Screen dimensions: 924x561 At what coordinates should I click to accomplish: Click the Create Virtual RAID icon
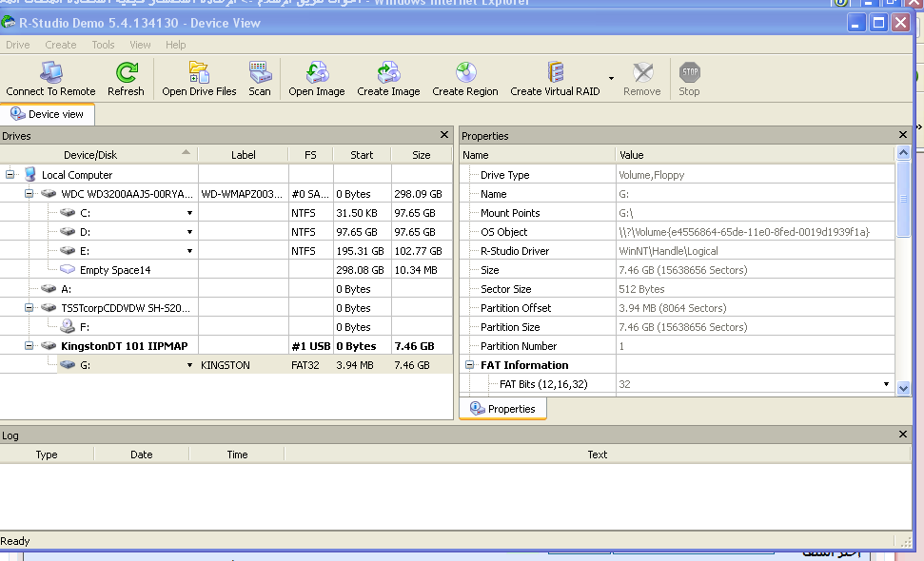tap(555, 72)
